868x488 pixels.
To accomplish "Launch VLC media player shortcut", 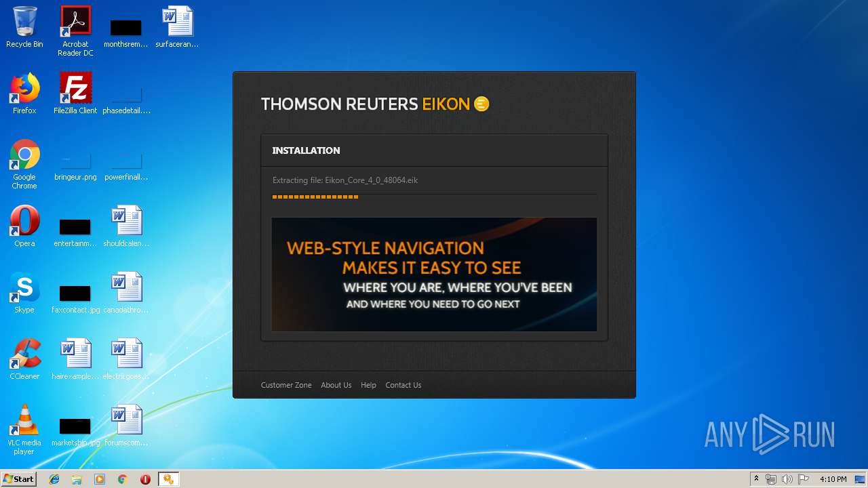I will [x=24, y=430].
